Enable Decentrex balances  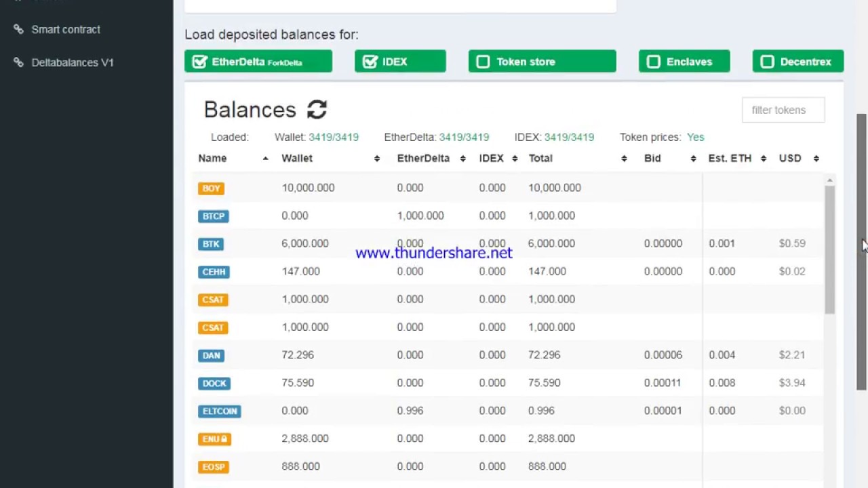pyautogui.click(x=798, y=61)
